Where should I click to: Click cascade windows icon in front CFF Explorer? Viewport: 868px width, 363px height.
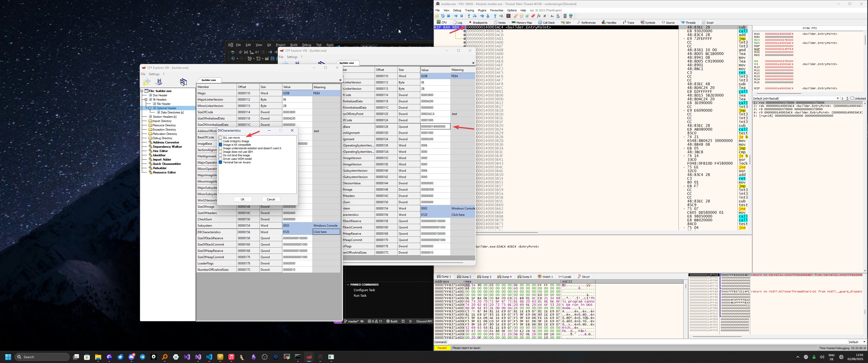[x=183, y=82]
